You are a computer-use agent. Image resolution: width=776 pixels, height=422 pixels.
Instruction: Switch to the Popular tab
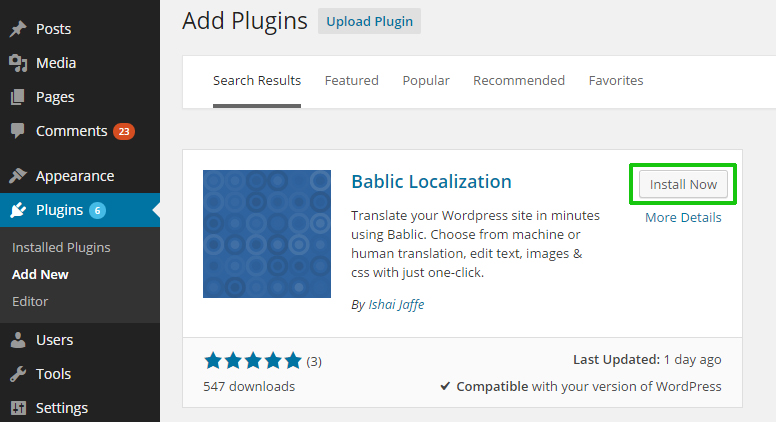tap(426, 80)
